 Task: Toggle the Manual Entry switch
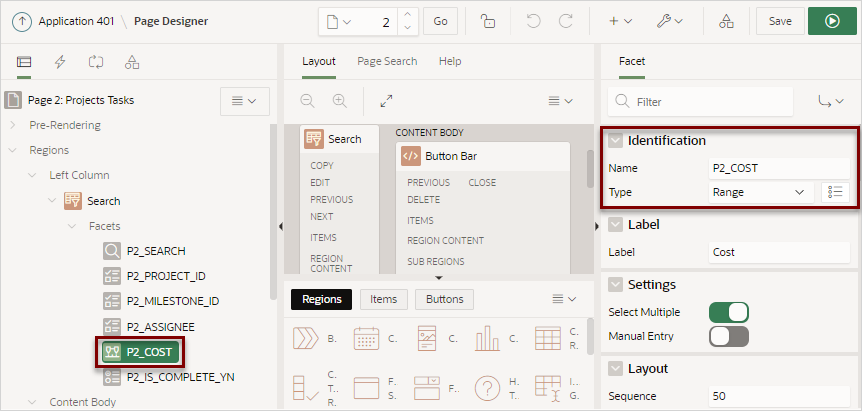tap(729, 336)
